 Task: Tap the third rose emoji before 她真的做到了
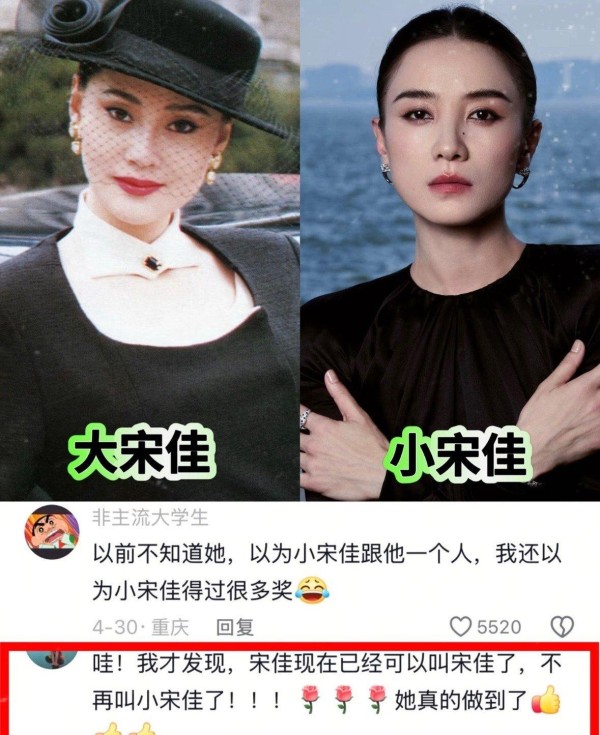(377, 700)
